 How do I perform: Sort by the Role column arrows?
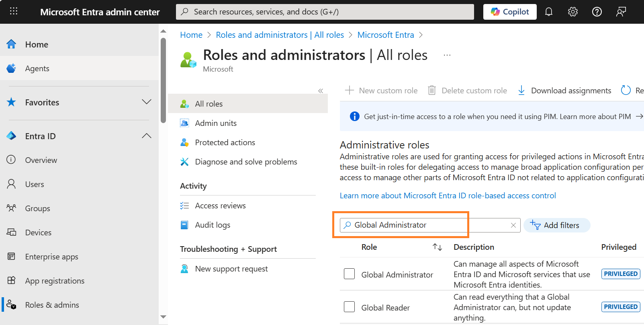tap(438, 247)
